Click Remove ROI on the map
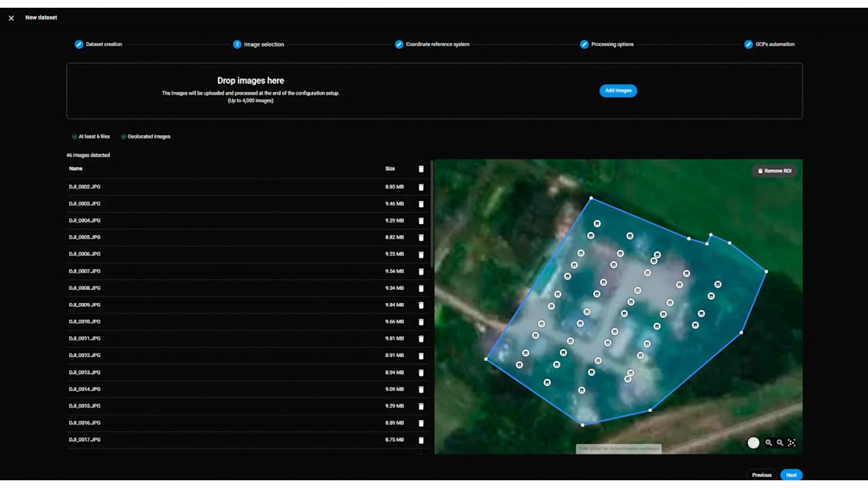The image size is (868, 488). click(773, 171)
